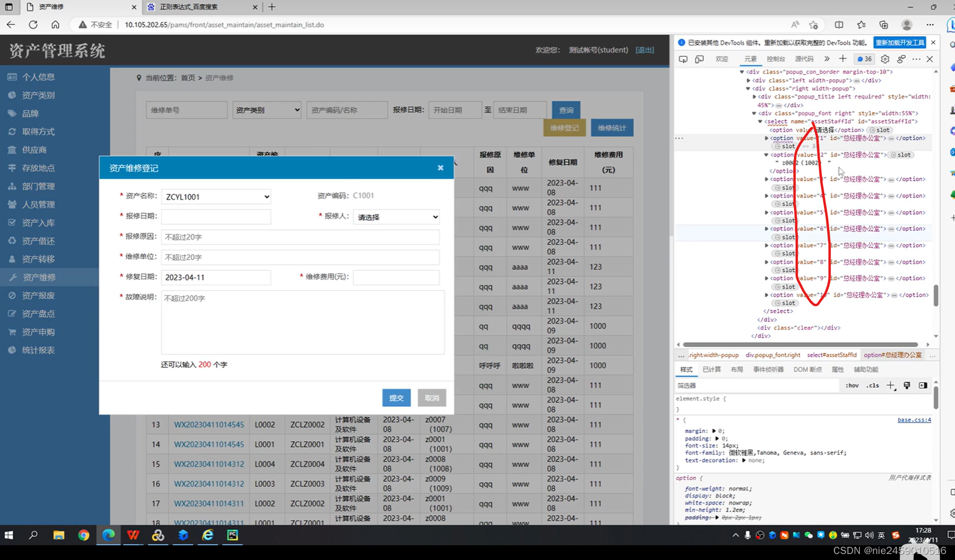Open browser collections icon
The image size is (955, 560).
click(x=883, y=25)
